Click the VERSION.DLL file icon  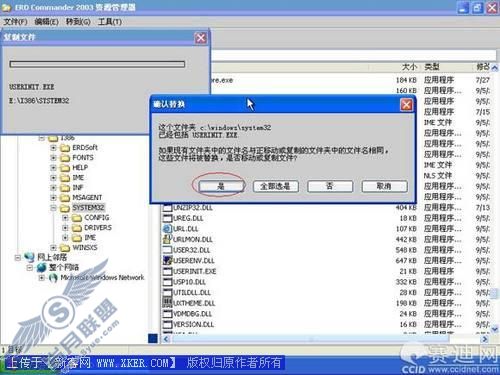pos(167,324)
